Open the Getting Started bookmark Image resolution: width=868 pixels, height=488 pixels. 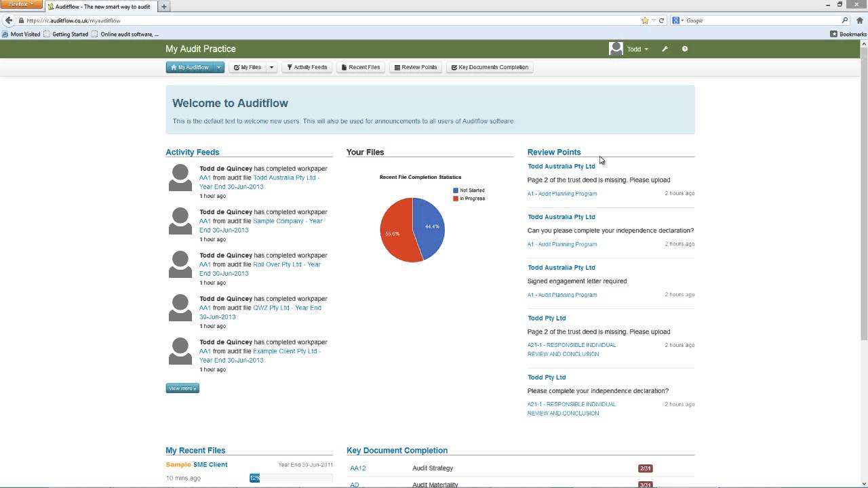pyautogui.click(x=66, y=34)
